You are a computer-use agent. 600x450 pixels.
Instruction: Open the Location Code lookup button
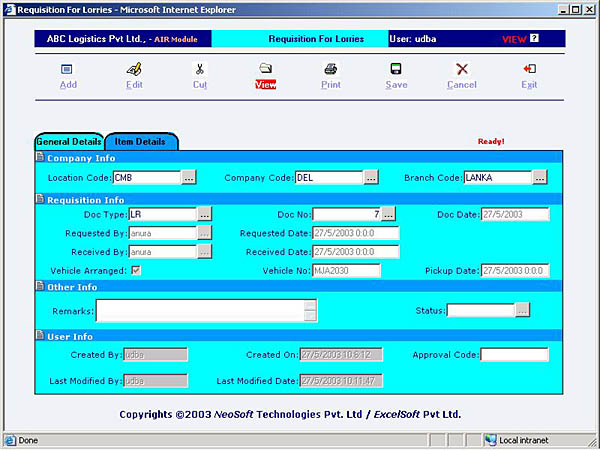point(189,178)
